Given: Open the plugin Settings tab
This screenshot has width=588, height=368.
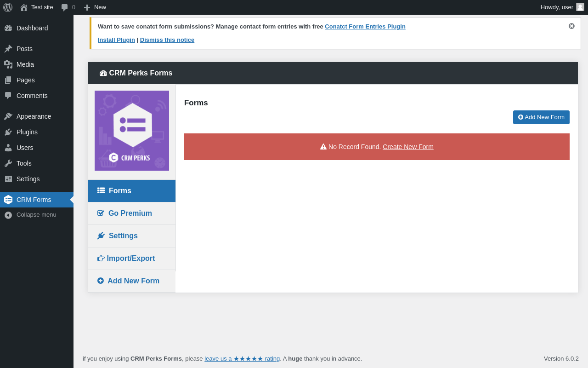Looking at the screenshot, I should [132, 236].
